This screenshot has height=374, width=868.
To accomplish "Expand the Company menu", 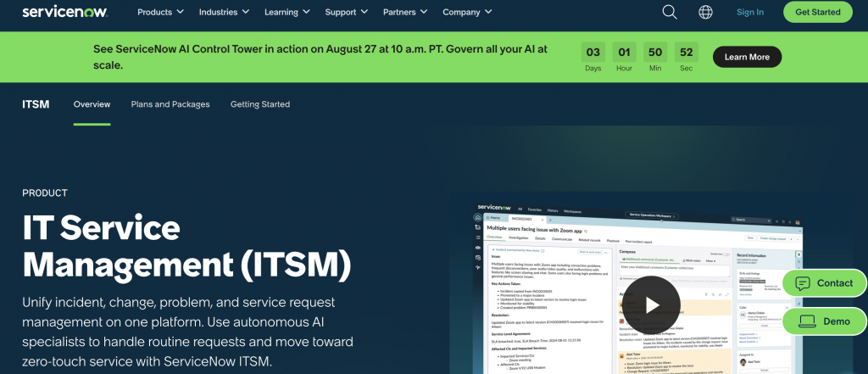I will [x=467, y=12].
